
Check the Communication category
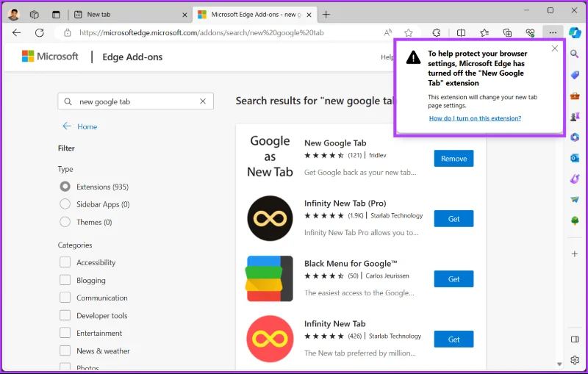click(65, 298)
